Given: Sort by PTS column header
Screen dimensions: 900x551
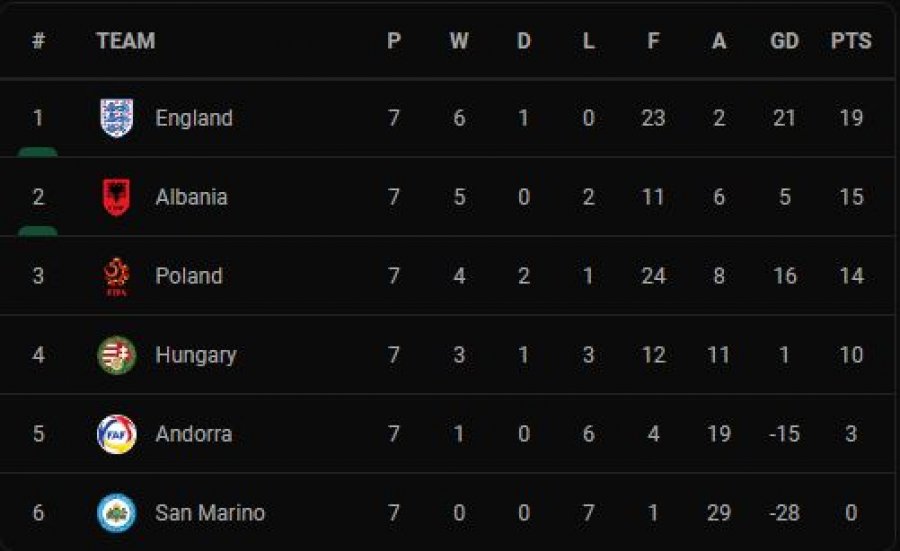Looking at the screenshot, I should (851, 41).
